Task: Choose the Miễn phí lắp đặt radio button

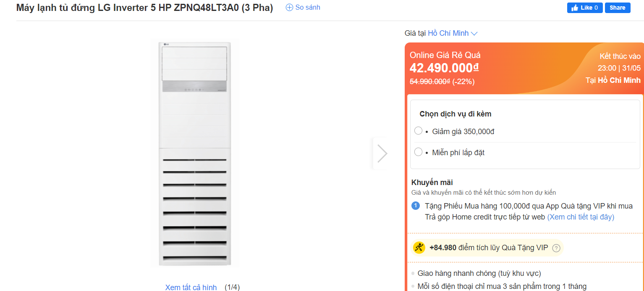Action: pyautogui.click(x=418, y=152)
